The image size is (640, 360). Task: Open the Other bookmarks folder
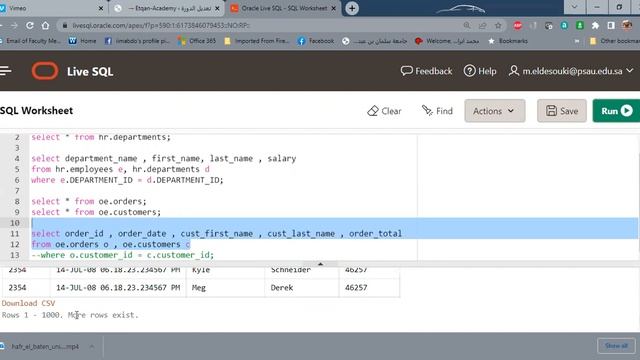click(x=615, y=41)
